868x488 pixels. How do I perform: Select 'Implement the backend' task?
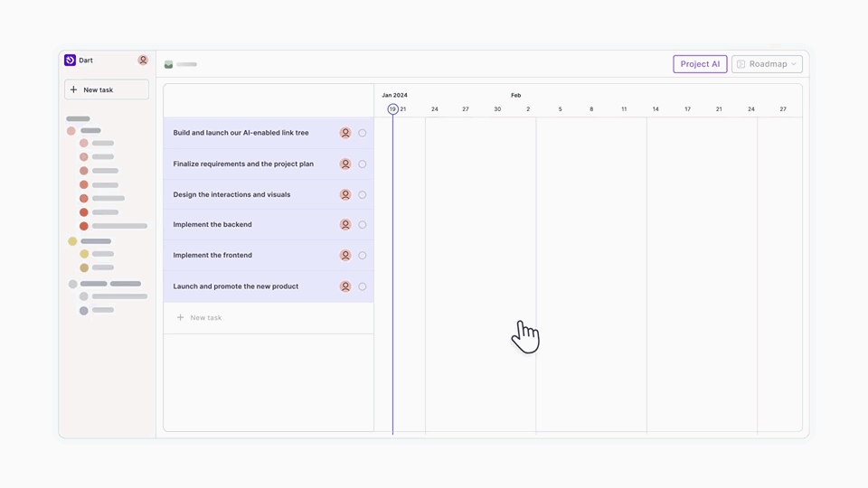[212, 225]
